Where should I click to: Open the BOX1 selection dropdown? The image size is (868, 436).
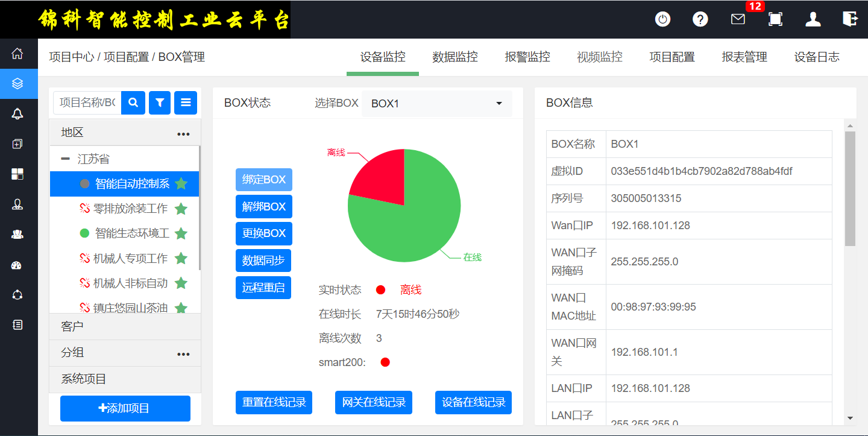pos(436,103)
